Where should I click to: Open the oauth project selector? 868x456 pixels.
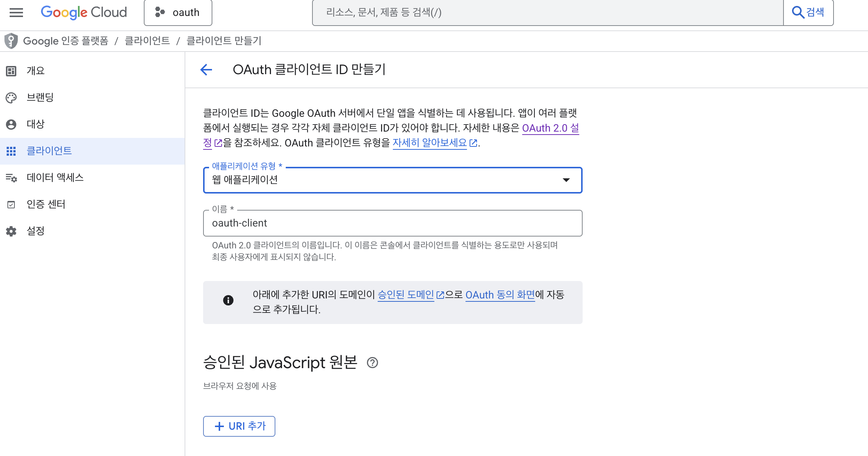(178, 13)
